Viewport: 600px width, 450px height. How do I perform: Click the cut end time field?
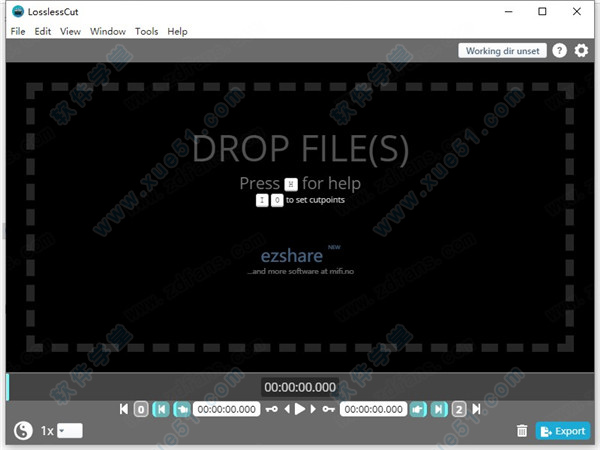373,409
